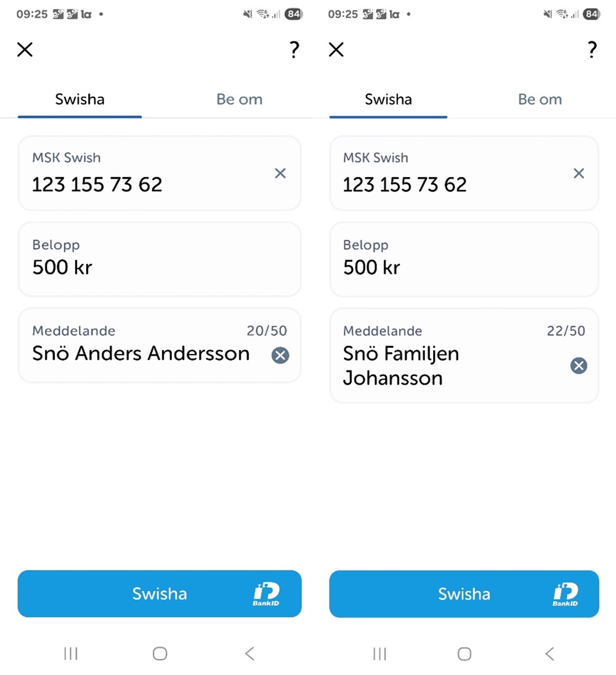
Task: Tap Android home button on left screen
Action: (160, 653)
